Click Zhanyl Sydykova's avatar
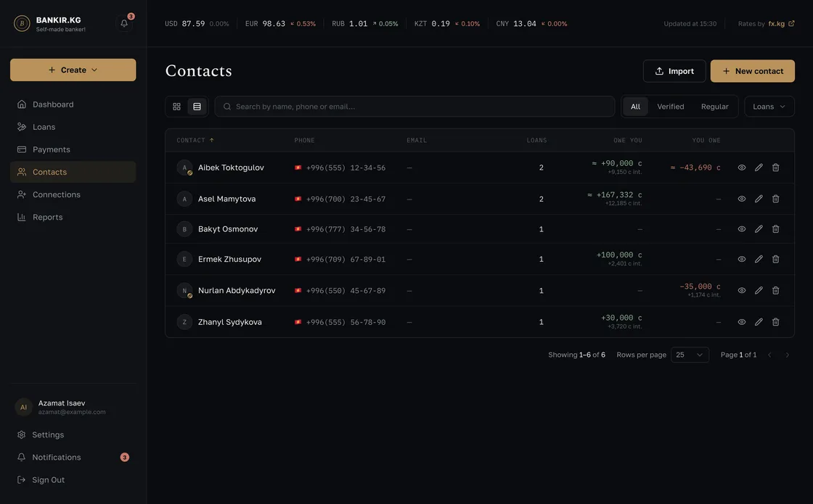Viewport: 813px width, 504px height. tap(184, 322)
